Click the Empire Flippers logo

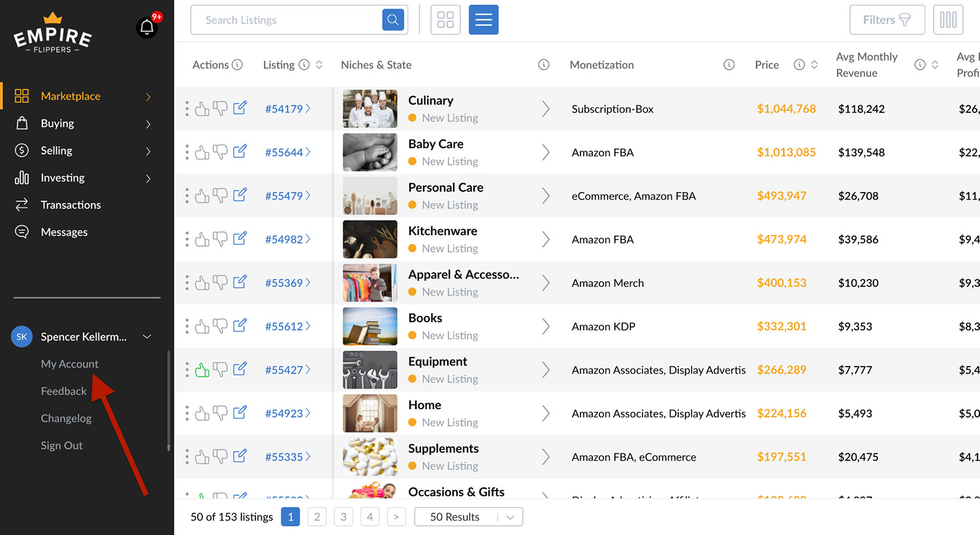(52, 33)
